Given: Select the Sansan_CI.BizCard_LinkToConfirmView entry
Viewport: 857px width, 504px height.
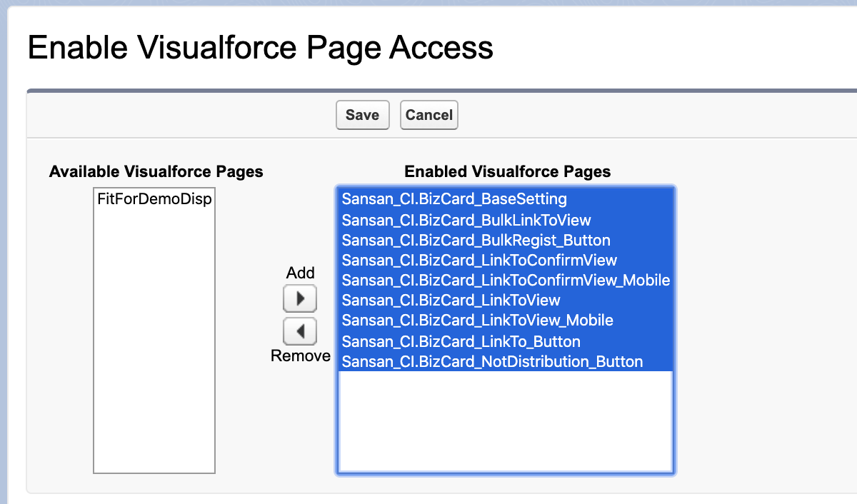Looking at the screenshot, I should (479, 260).
